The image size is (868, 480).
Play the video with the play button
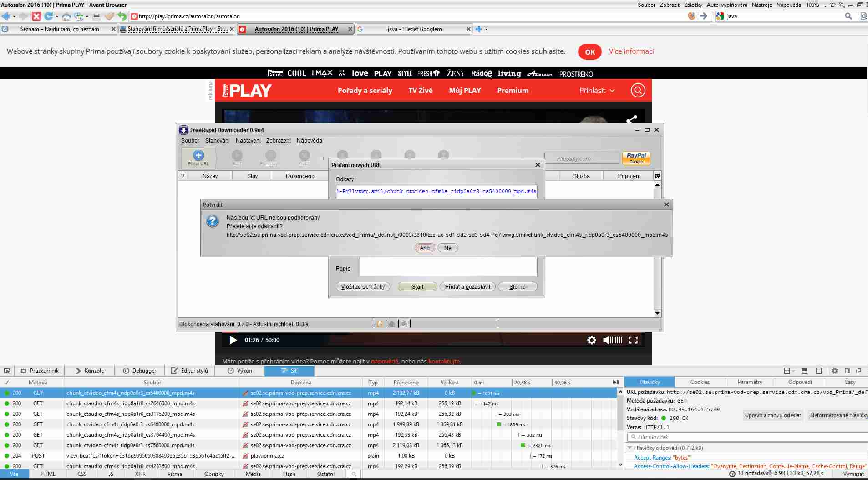[233, 340]
